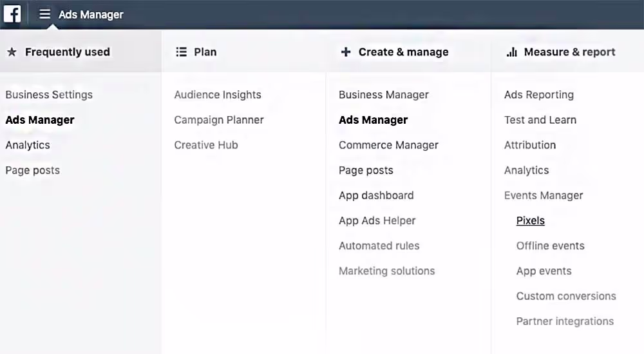The width and height of the screenshot is (644, 354).
Task: Open Business Manager
Action: click(x=384, y=95)
